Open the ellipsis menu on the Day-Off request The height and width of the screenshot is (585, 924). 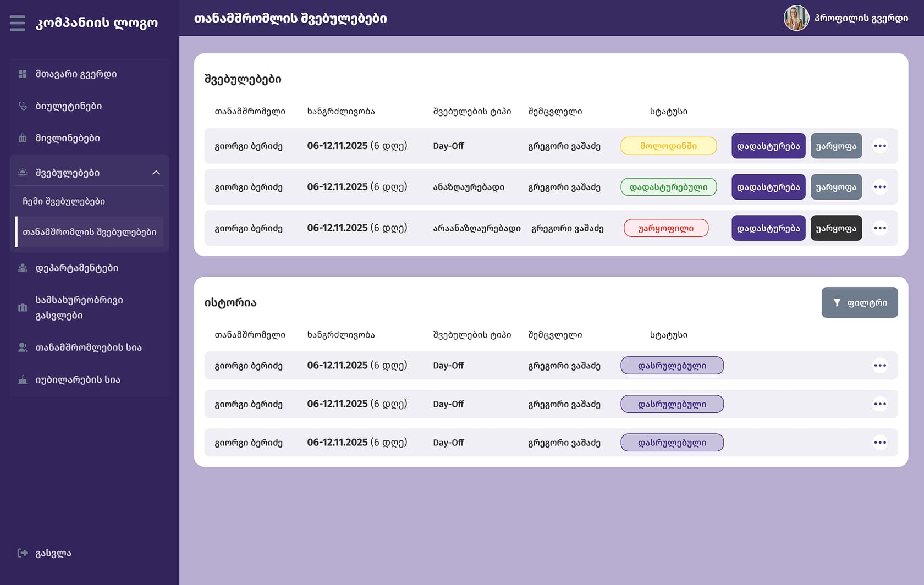click(x=881, y=146)
